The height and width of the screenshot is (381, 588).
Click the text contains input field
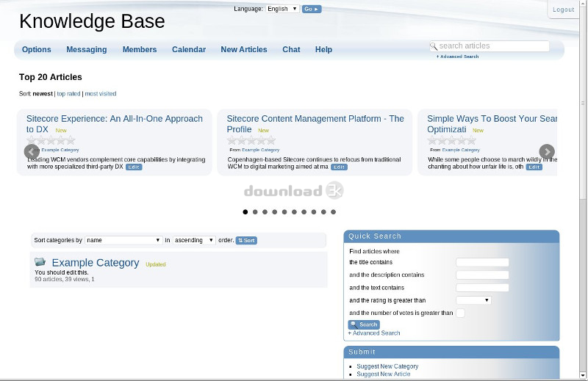(x=482, y=288)
